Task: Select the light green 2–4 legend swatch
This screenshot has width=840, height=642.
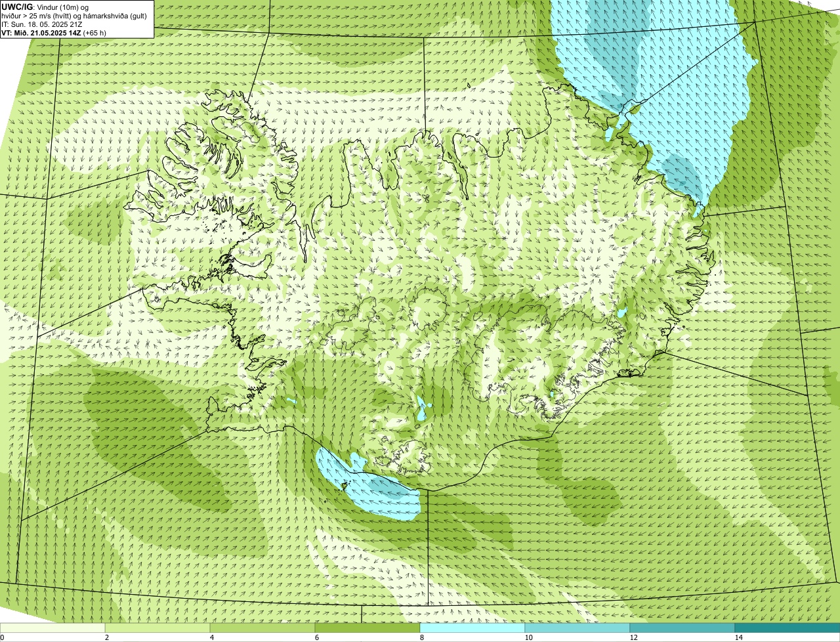Action: point(157,628)
